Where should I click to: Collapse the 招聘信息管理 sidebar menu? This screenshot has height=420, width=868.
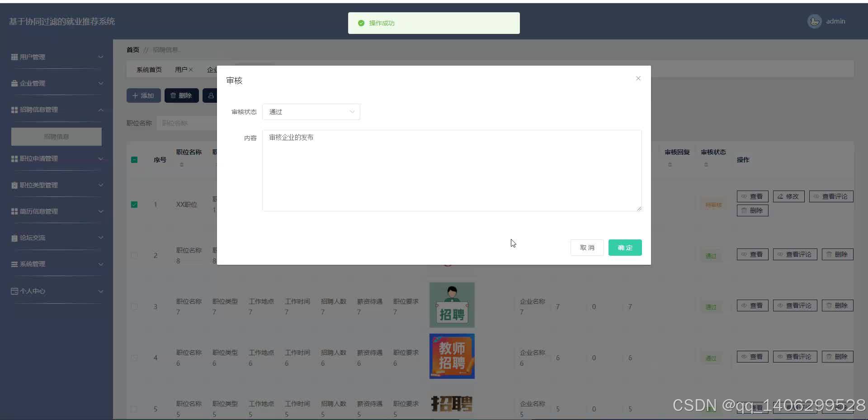coord(57,110)
